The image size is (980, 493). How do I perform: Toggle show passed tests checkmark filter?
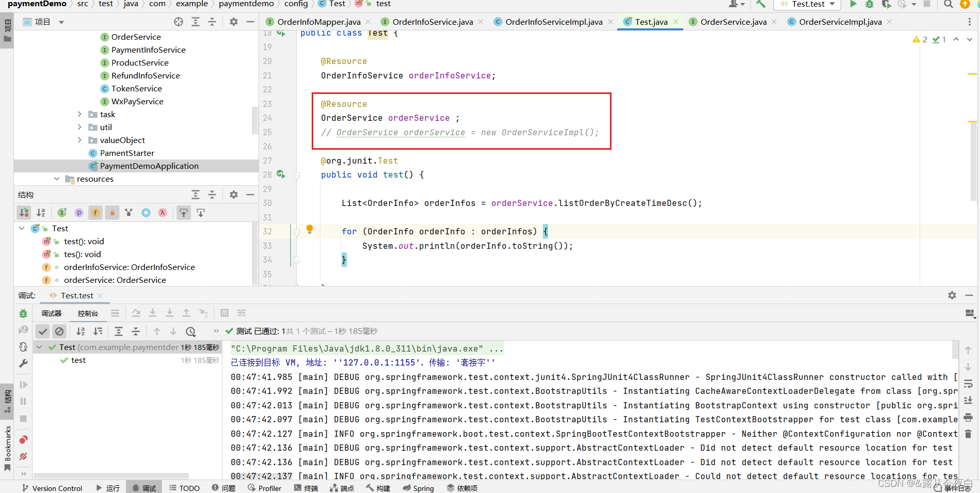click(42, 331)
